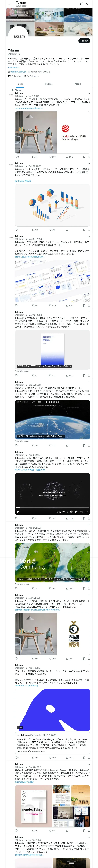Expand the Joined April 2010 chevron

[50, 72]
